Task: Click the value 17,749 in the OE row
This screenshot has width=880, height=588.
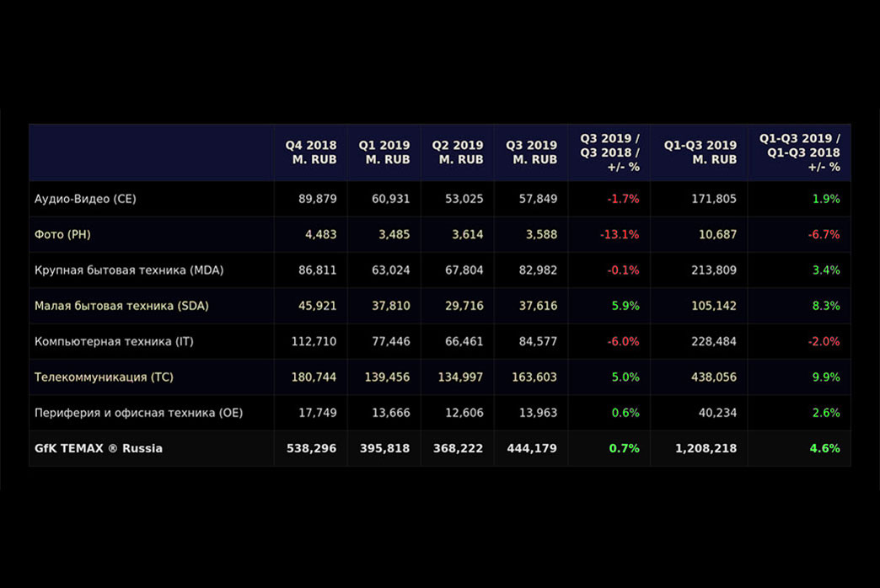Action: click(318, 413)
